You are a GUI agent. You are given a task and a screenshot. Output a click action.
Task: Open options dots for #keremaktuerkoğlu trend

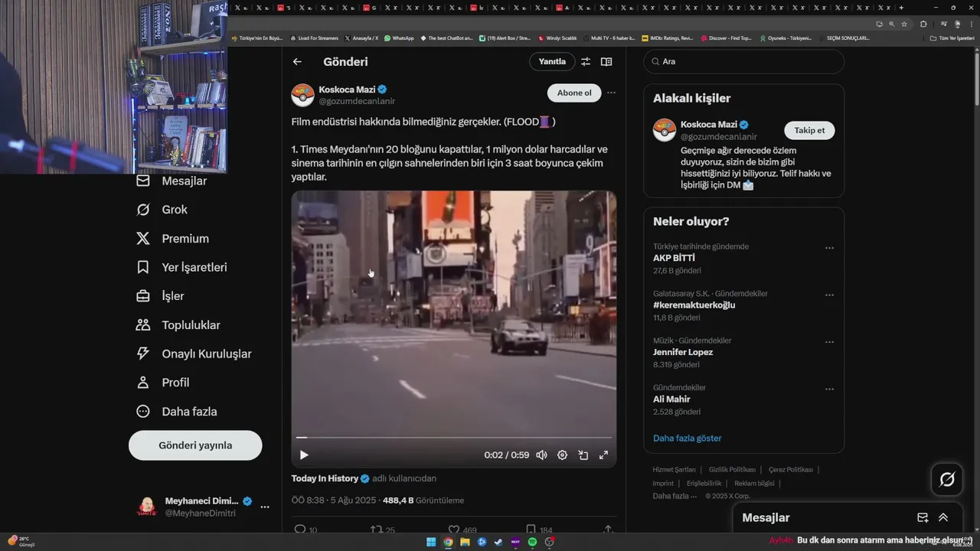click(829, 295)
